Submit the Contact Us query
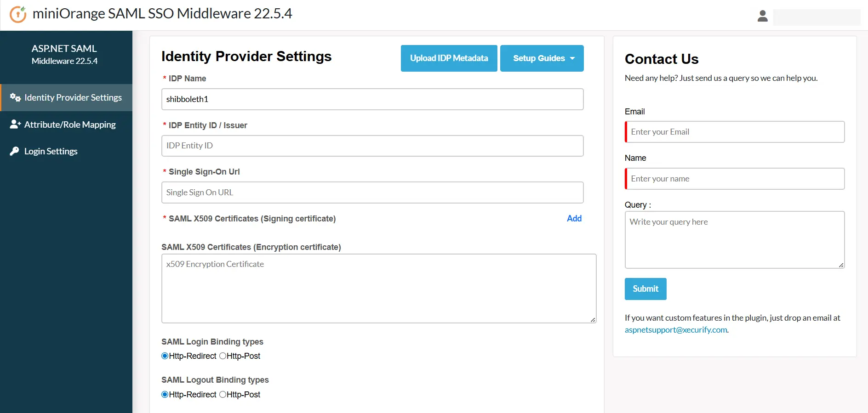 point(645,289)
